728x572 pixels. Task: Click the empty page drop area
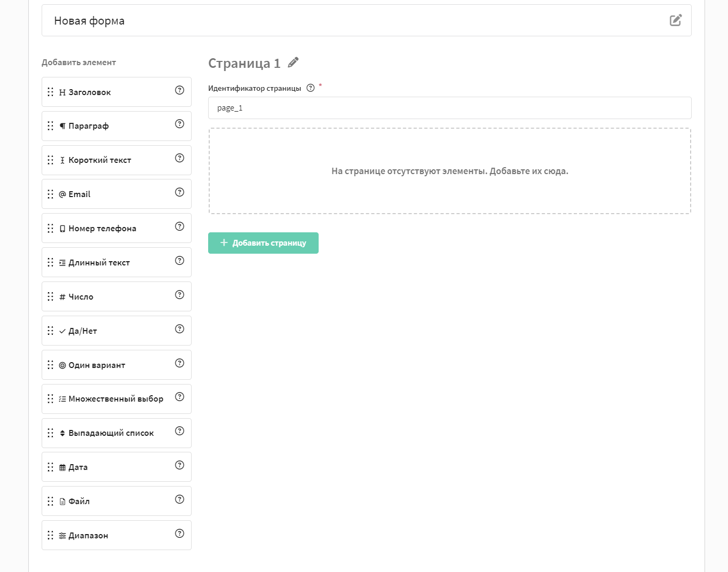point(449,171)
